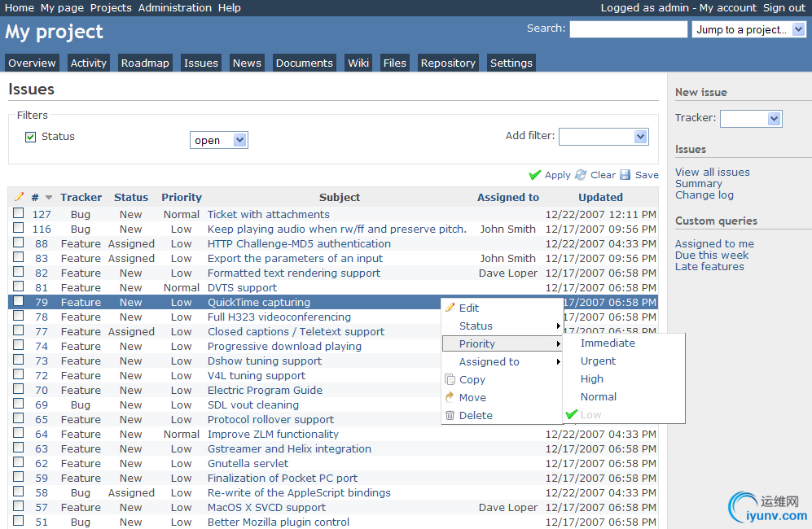
Task: Open the Roadmap tab
Action: click(x=145, y=63)
